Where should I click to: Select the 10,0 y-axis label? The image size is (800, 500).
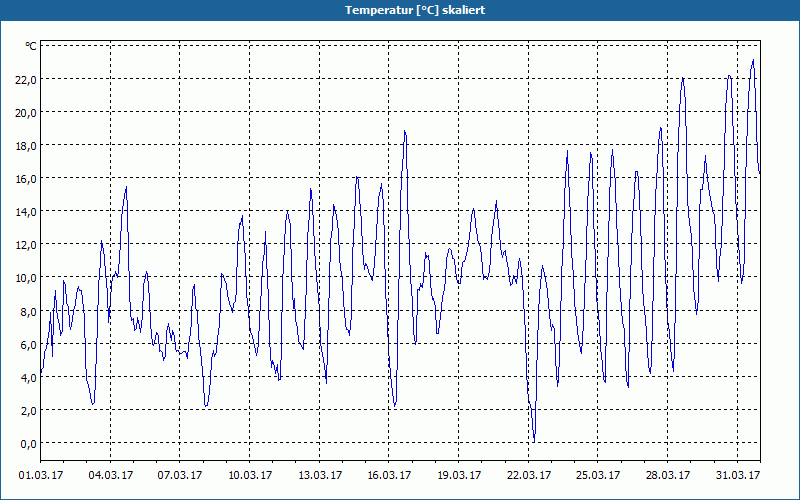click(28, 278)
